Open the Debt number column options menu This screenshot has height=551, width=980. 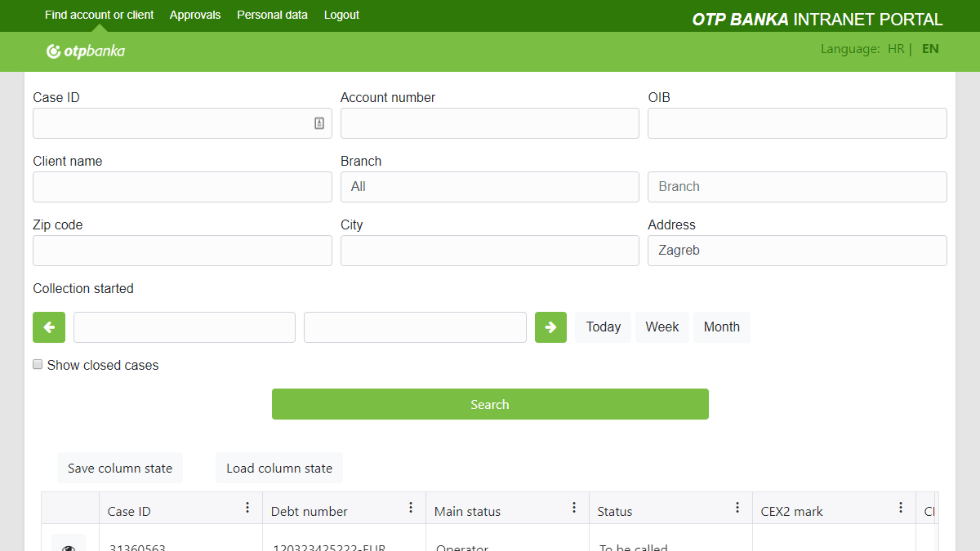[x=411, y=508]
